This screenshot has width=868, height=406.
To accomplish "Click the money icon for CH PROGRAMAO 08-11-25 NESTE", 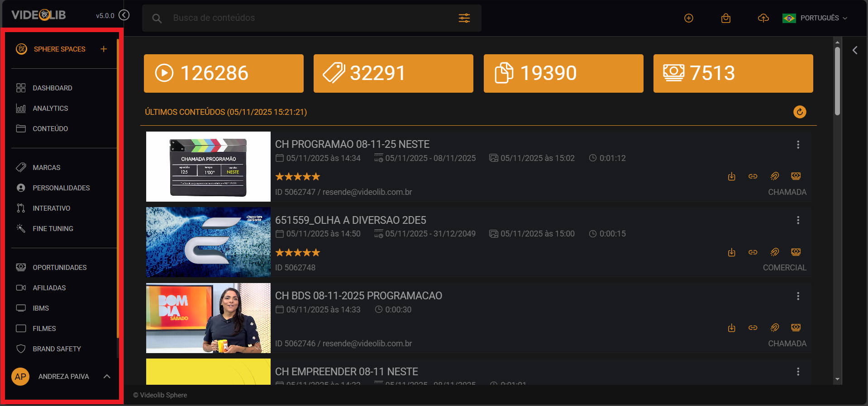I will [x=796, y=176].
